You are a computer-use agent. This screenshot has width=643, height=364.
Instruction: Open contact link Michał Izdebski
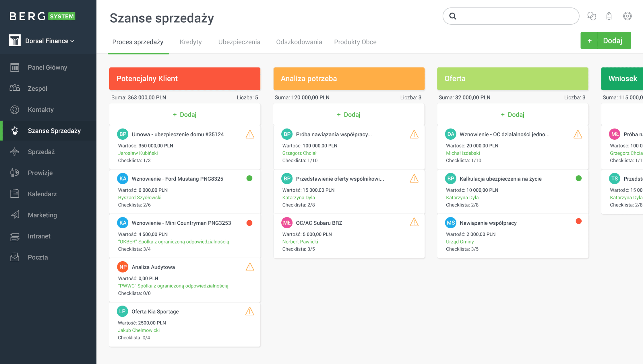click(463, 153)
